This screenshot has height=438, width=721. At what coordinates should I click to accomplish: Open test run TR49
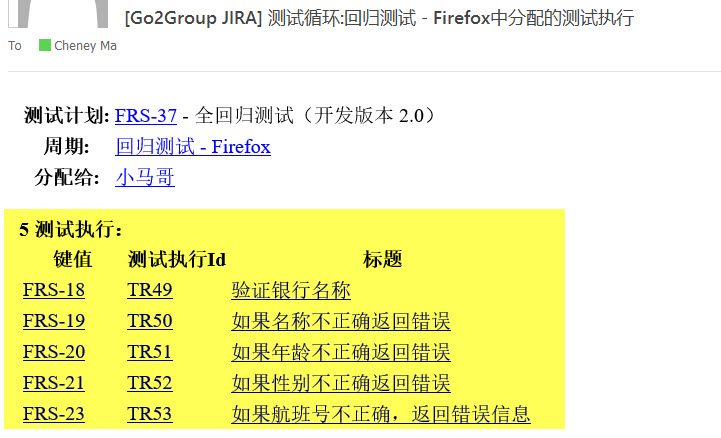150,291
